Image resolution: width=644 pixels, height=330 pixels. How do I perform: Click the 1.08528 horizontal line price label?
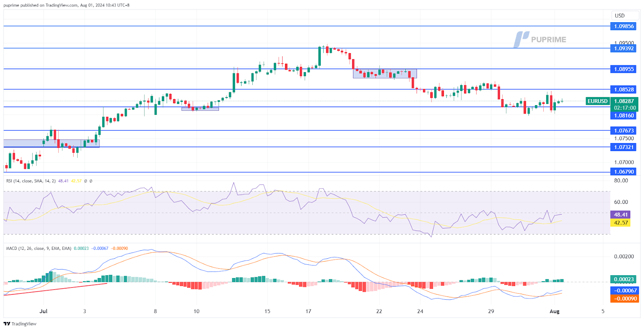tap(624, 89)
